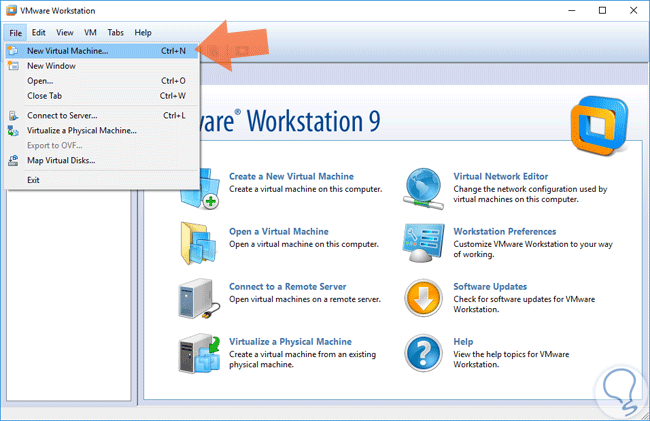Click the Open a Virtual Machine link
This screenshot has width=650, height=421.
tap(279, 232)
